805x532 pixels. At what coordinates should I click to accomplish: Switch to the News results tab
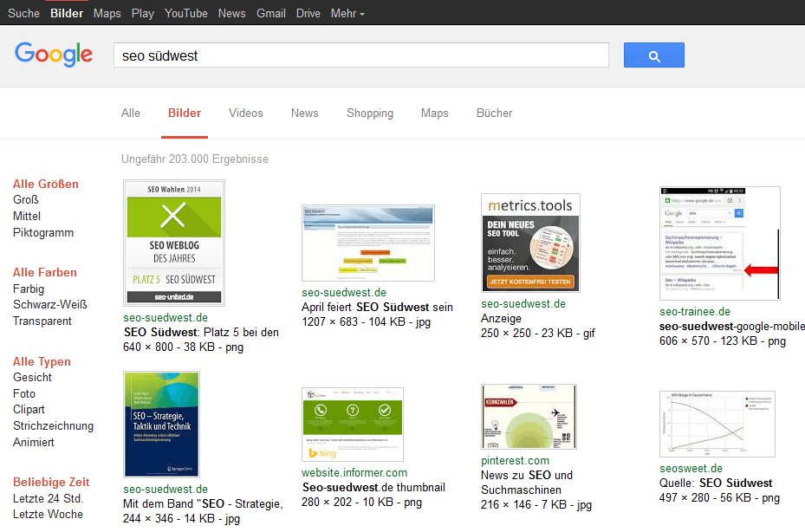coord(304,113)
